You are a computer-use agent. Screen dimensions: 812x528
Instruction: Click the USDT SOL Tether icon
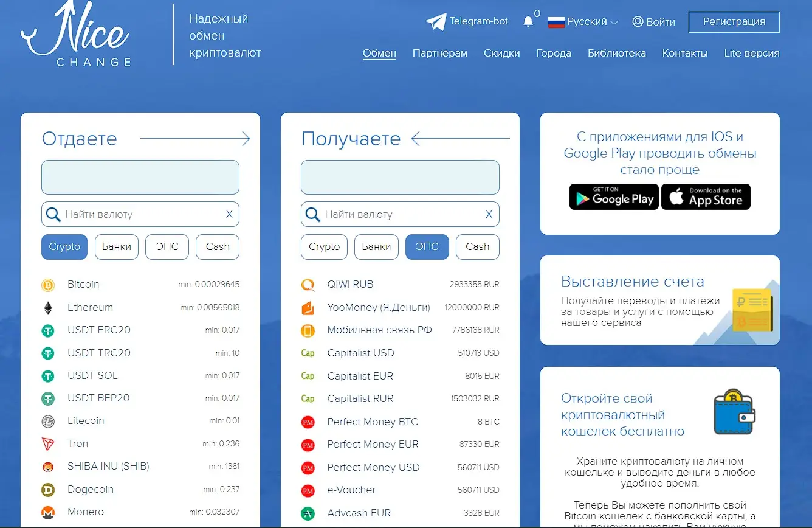[x=48, y=376]
